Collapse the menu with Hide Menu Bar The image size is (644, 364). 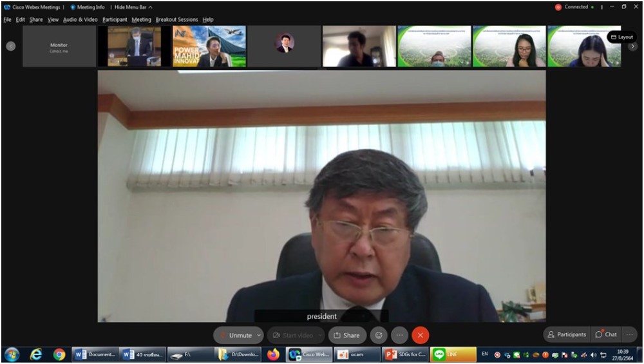tap(133, 7)
